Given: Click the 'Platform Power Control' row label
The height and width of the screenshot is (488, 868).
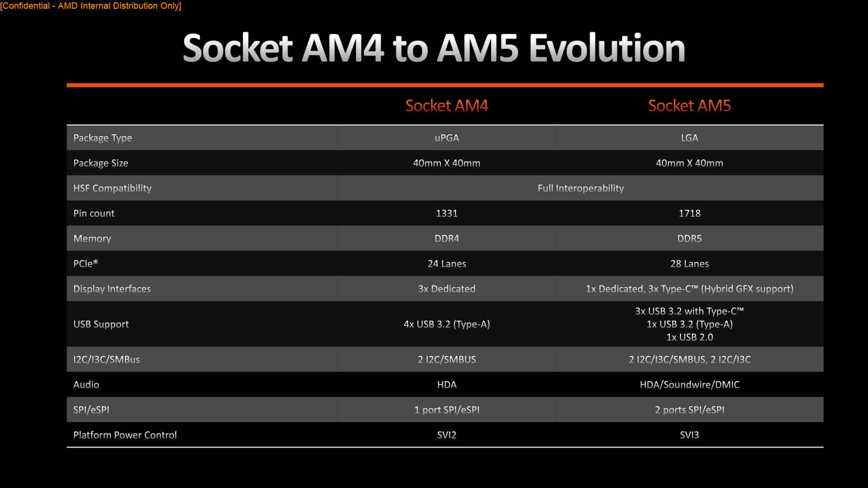Looking at the screenshot, I should [x=125, y=435].
